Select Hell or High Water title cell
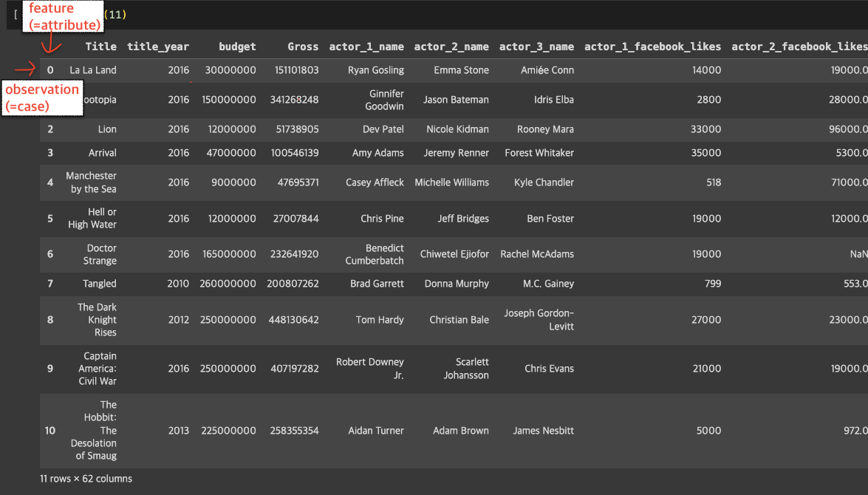 point(92,218)
